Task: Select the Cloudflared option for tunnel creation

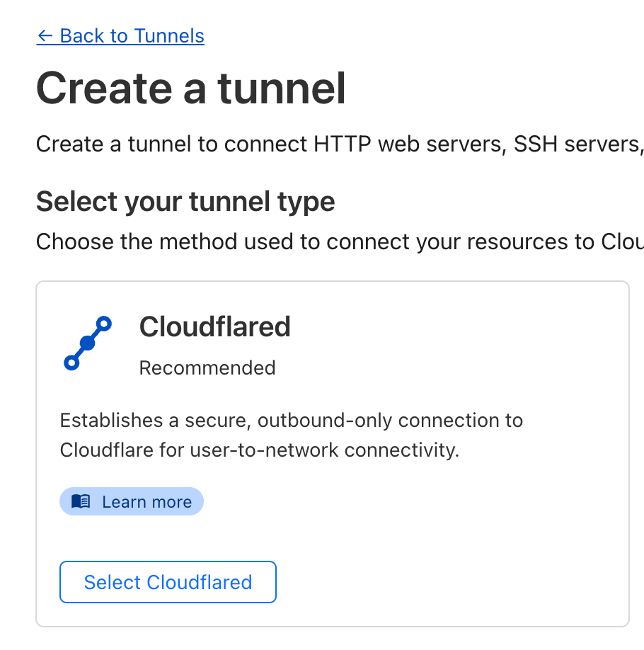Action: [167, 581]
